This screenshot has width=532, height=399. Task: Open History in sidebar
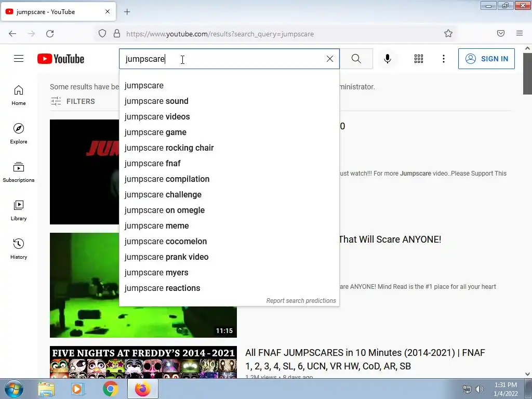coord(19,249)
